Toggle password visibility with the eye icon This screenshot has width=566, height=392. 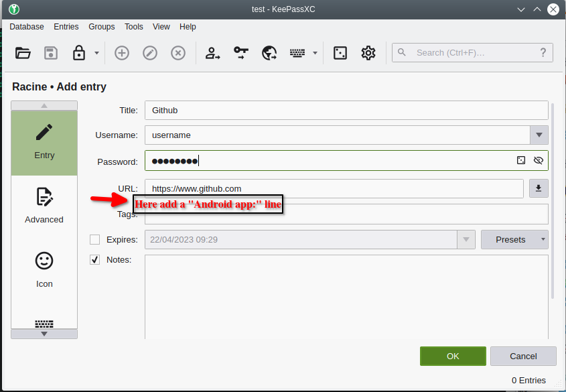538,160
